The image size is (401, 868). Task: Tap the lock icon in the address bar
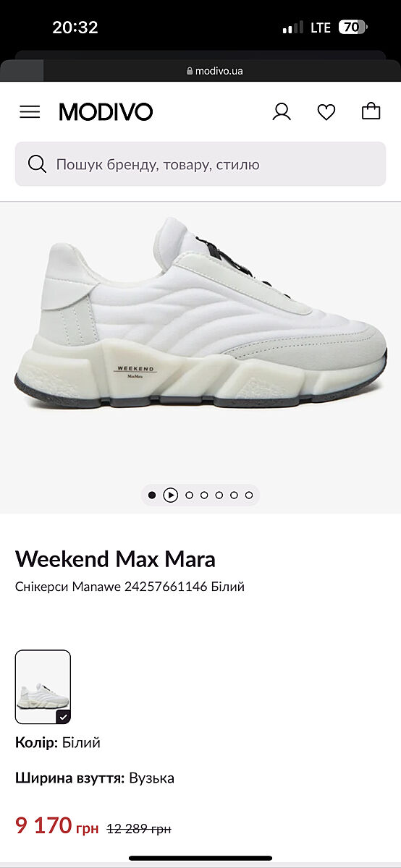(x=190, y=71)
